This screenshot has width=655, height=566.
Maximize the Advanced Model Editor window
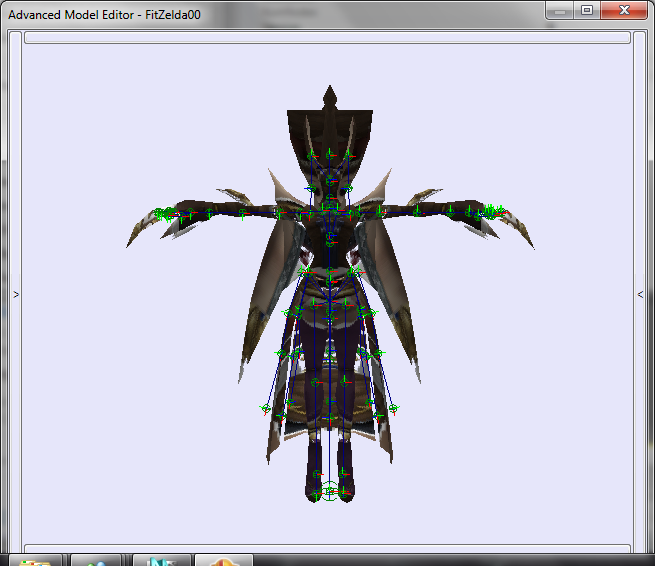(587, 10)
